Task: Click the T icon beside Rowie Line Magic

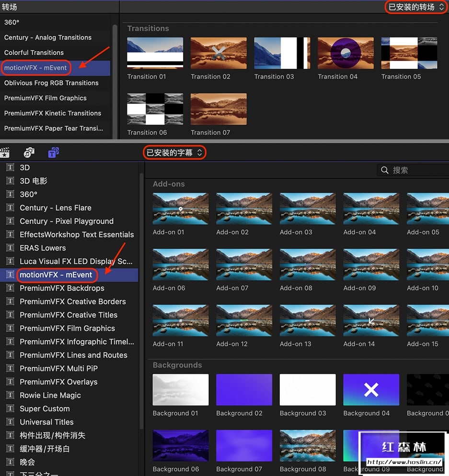Action: [10, 395]
